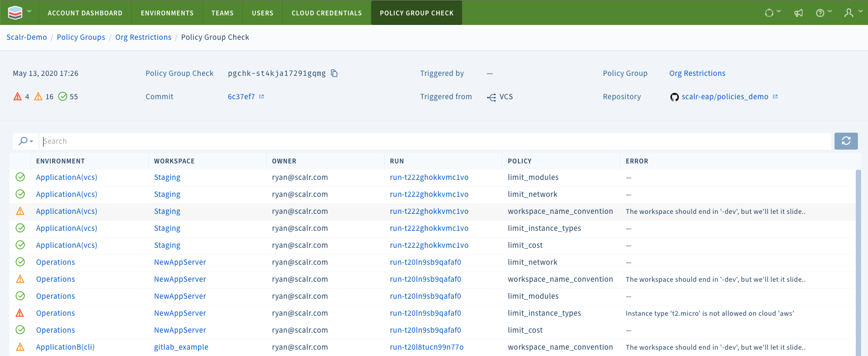
Task: Open gitlab_example workspace link
Action: click(181, 347)
